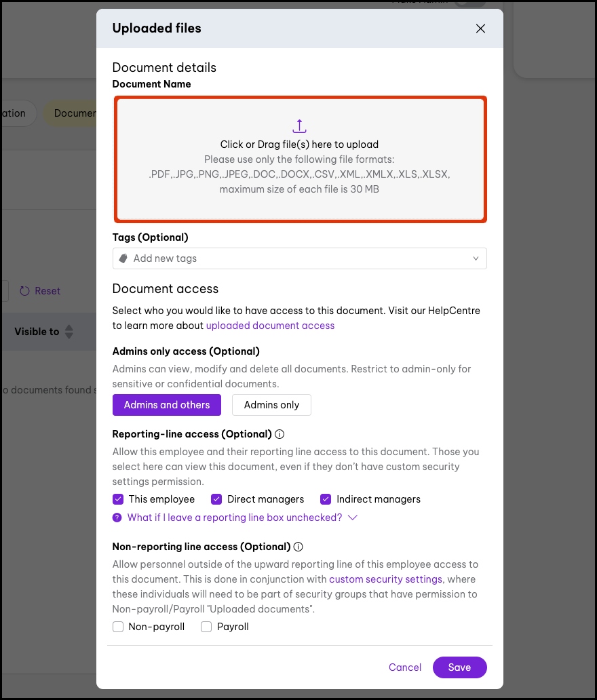The height and width of the screenshot is (700, 597).
Task: Open the tags dropdown arrow
Action: [476, 258]
